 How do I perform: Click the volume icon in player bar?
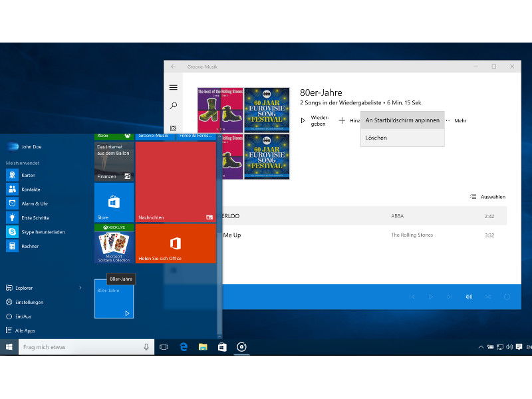469,297
